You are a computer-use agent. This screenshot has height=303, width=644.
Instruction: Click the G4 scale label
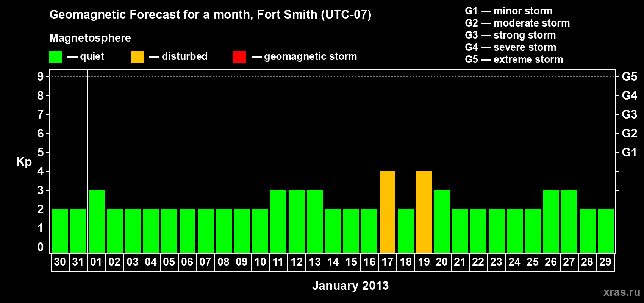click(630, 95)
